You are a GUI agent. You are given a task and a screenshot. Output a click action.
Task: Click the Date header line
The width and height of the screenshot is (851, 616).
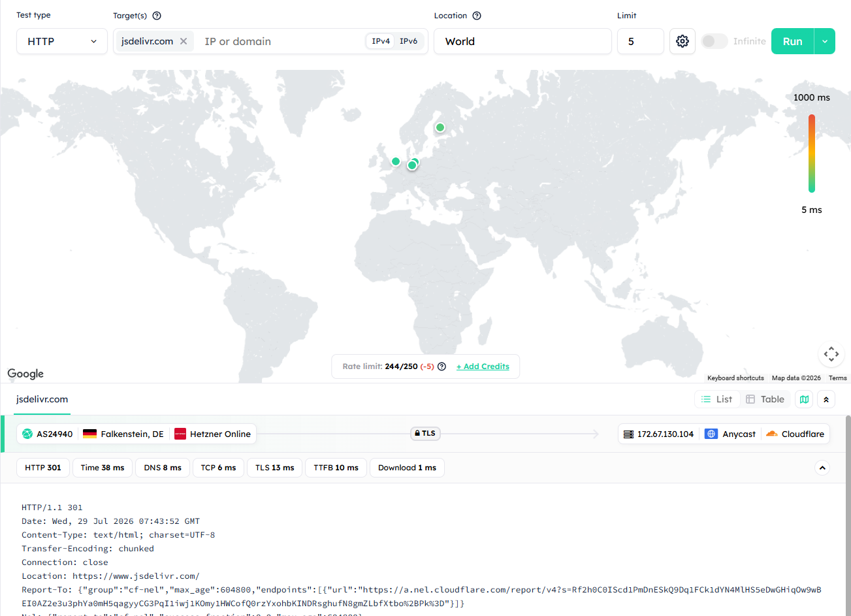110,521
